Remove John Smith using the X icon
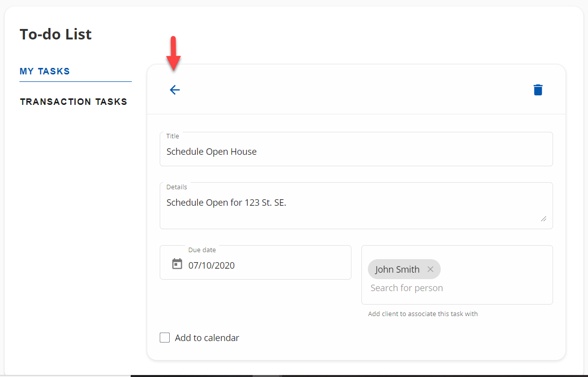The height and width of the screenshot is (377, 588). [x=430, y=269]
